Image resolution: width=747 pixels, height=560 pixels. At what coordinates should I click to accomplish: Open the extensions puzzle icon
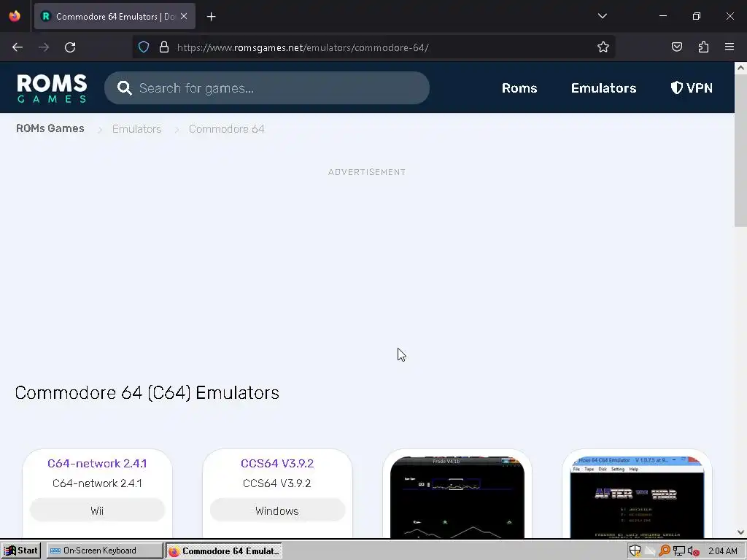703,47
